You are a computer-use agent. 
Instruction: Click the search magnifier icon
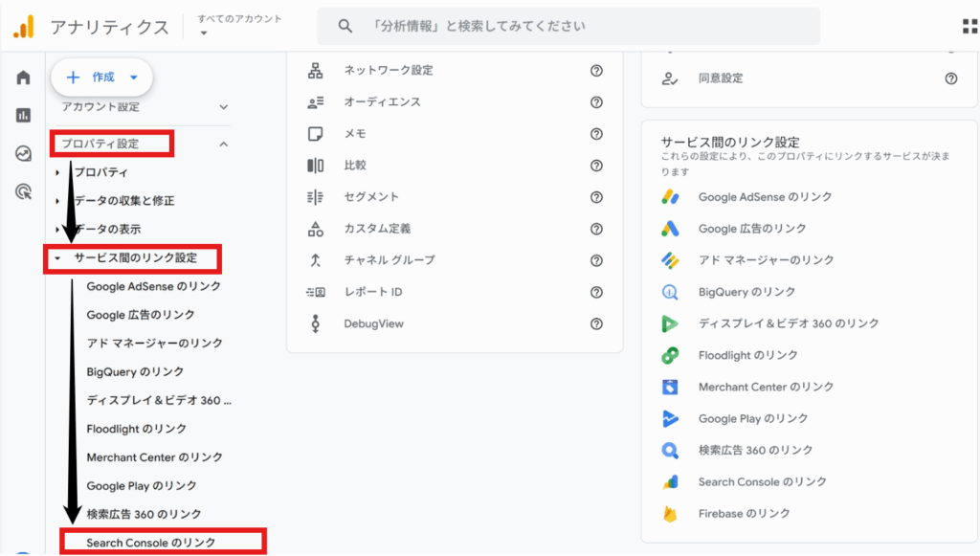click(x=345, y=26)
